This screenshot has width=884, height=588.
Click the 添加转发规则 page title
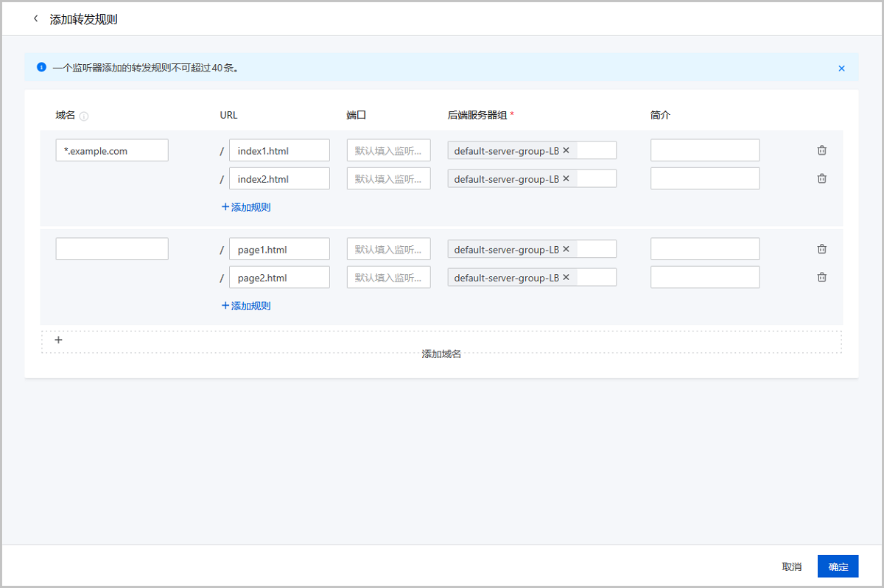[x=83, y=19]
